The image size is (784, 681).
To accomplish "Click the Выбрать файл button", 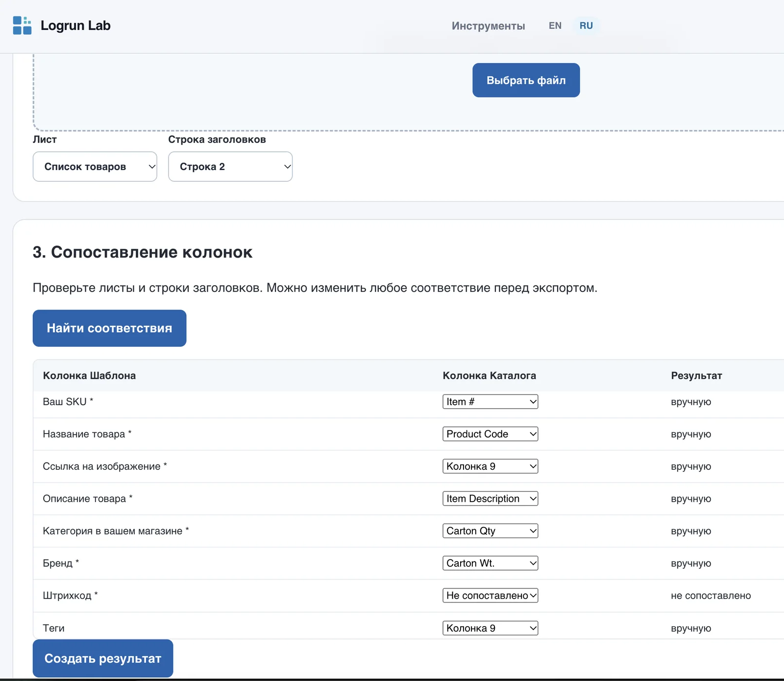I will pos(526,80).
